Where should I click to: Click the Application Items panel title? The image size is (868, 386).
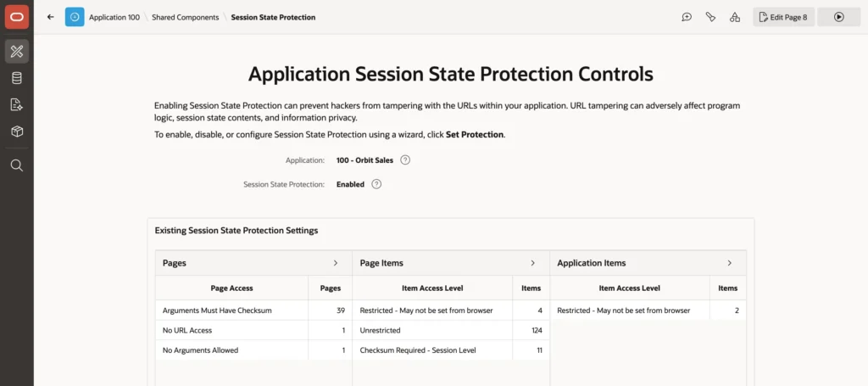(x=591, y=263)
